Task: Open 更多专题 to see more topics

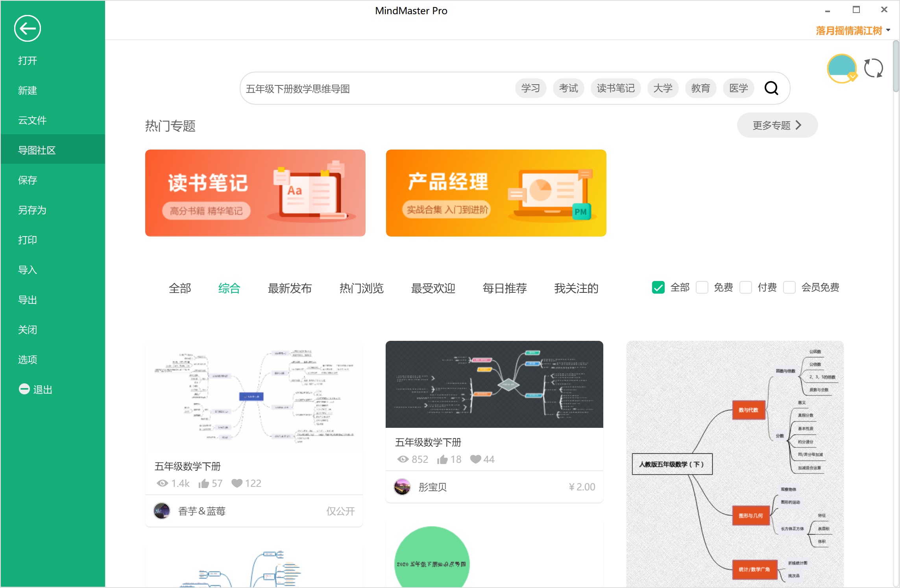Action: [x=777, y=125]
